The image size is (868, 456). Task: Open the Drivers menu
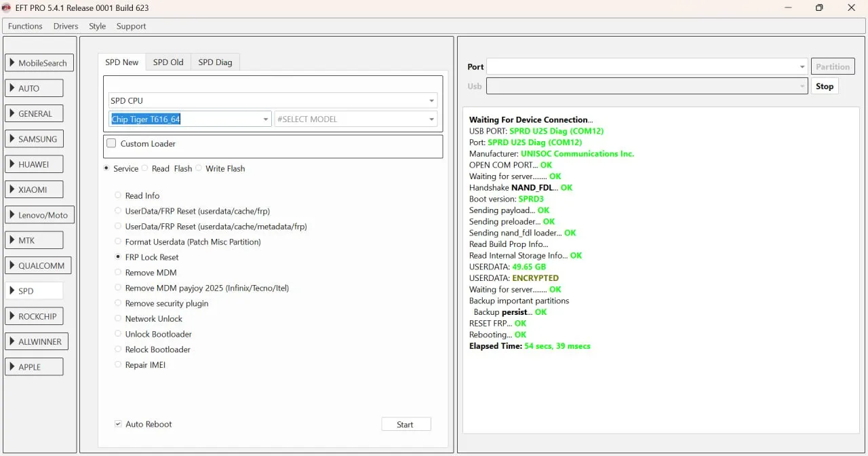(66, 26)
